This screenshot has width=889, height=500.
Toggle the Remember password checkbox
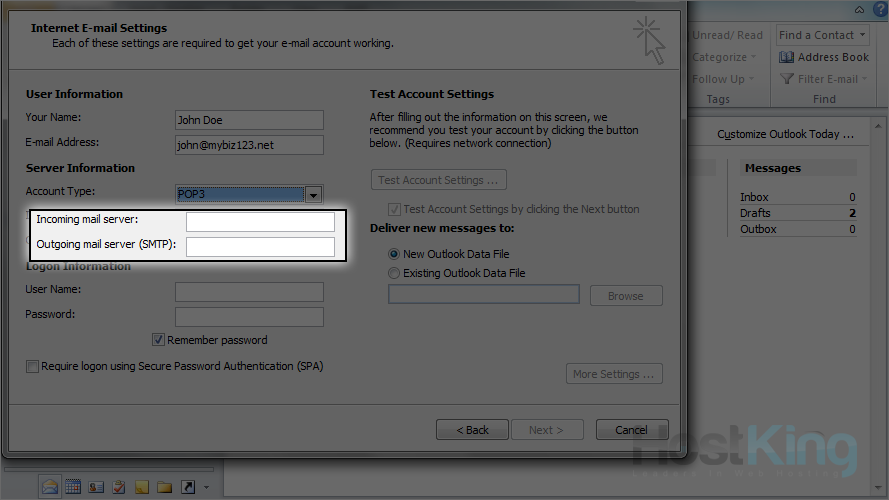pos(159,340)
